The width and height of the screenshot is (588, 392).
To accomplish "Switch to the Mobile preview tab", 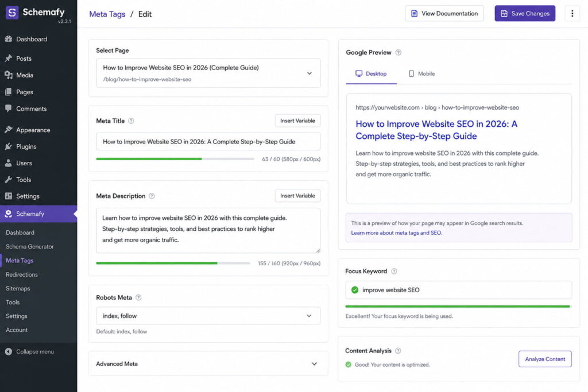I will (421, 74).
